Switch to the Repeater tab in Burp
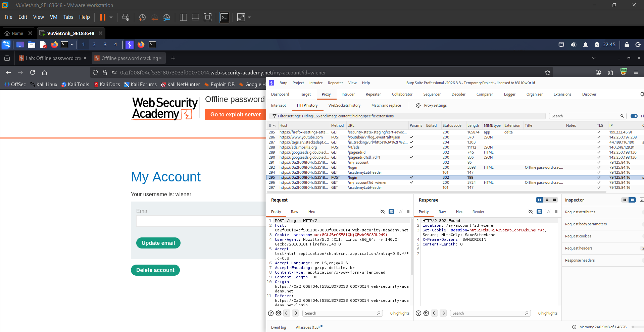The height and width of the screenshot is (332, 644). (x=373, y=94)
